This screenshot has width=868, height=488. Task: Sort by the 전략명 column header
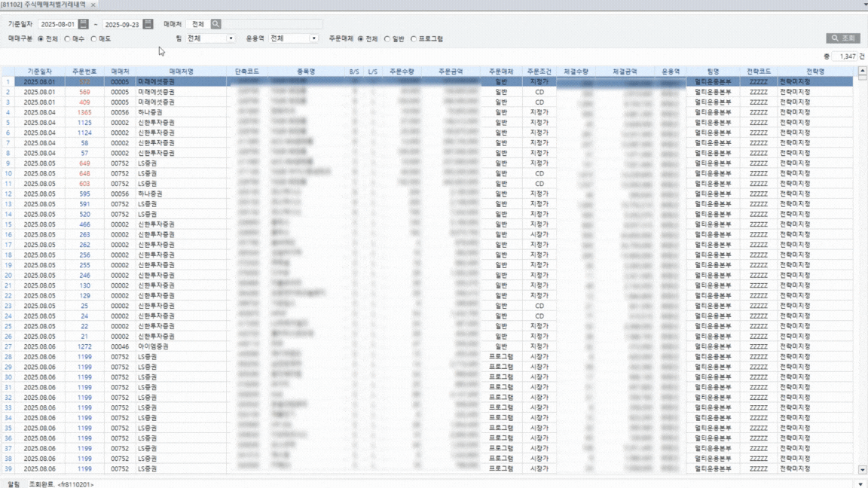tap(815, 72)
